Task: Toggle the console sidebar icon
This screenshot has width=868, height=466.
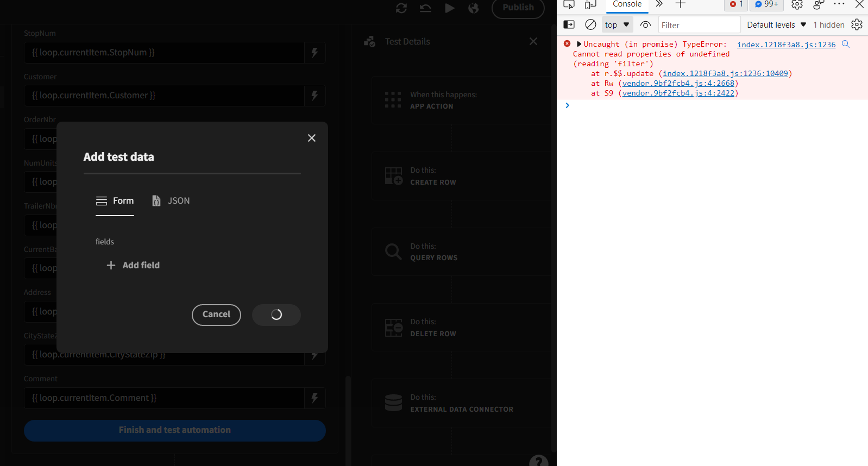Action: coord(569,24)
